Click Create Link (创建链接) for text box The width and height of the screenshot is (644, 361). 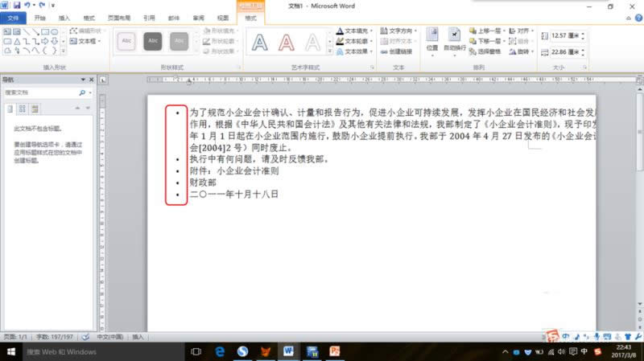point(396,51)
